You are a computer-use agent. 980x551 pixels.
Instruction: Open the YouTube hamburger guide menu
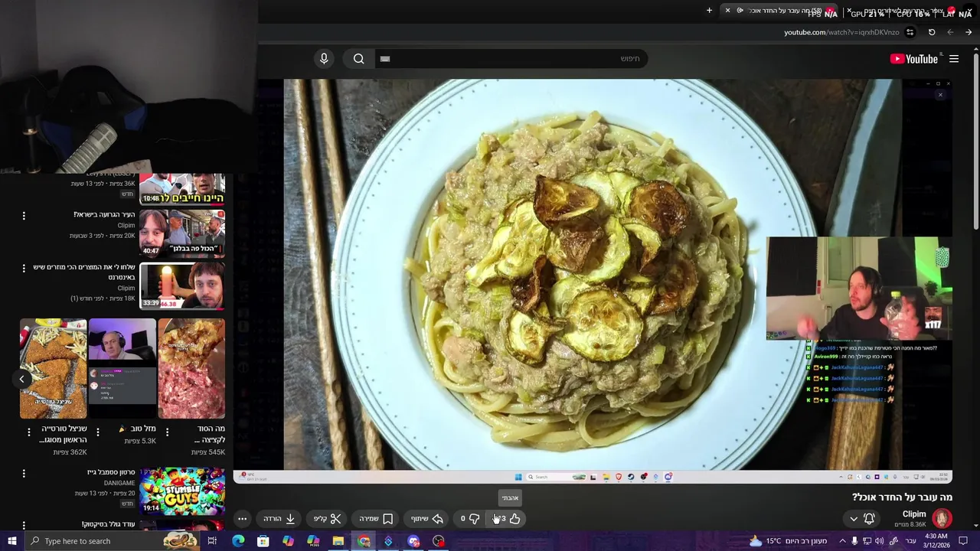pyautogui.click(x=954, y=59)
